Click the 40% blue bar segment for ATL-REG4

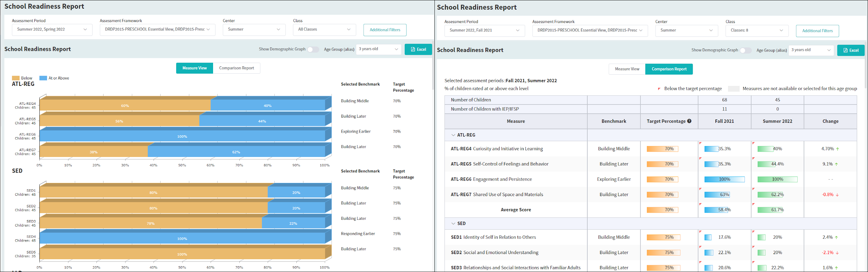268,105
